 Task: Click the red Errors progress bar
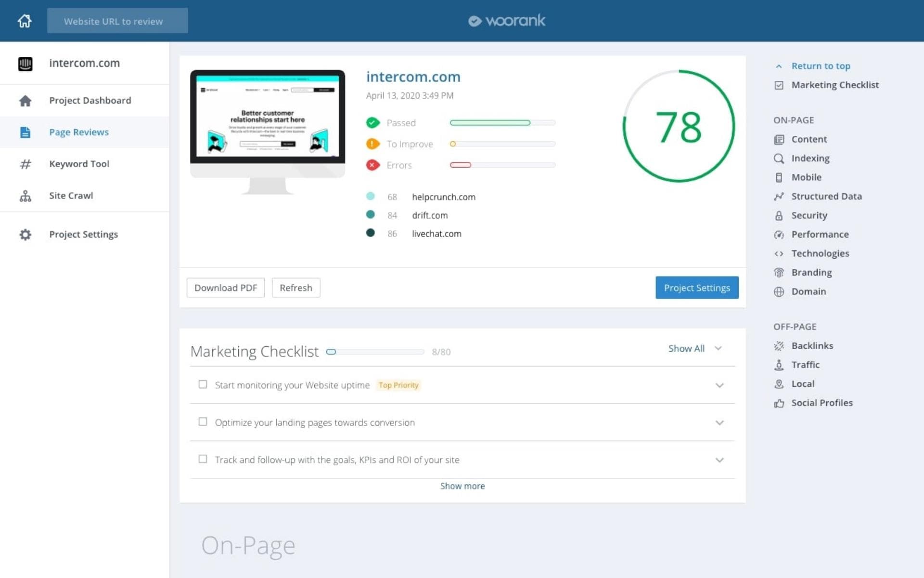tap(502, 165)
